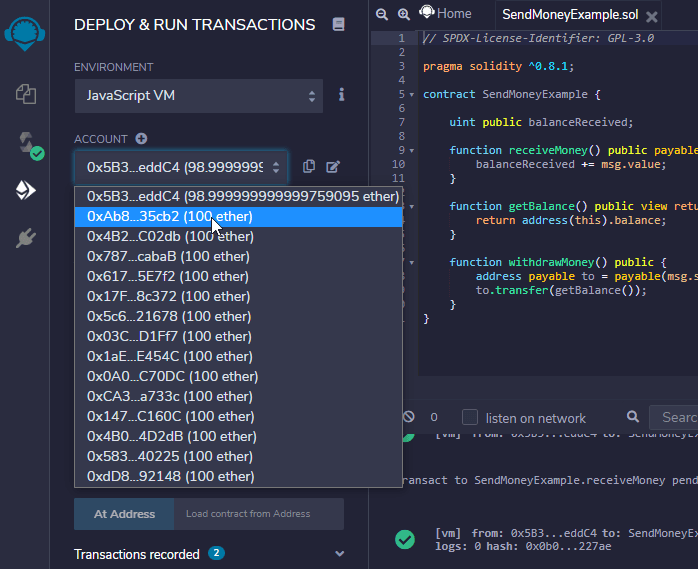Pick account 0x147...C160C
Viewport: 698px width, 569px height.
click(x=239, y=417)
